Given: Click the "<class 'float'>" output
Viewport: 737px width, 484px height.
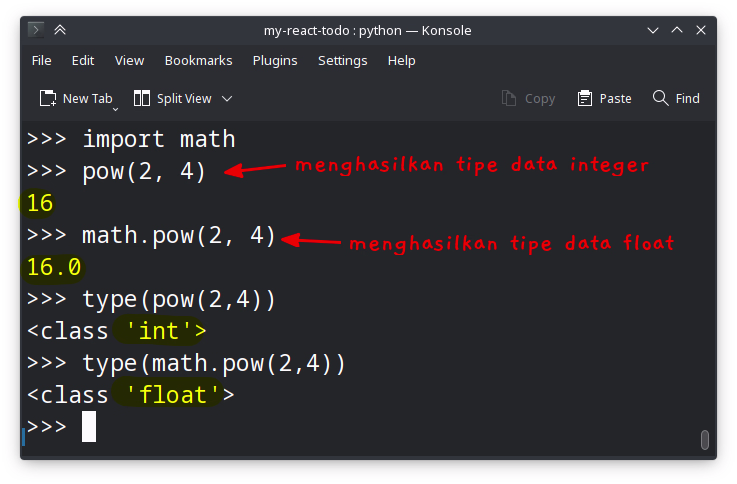Looking at the screenshot, I should (x=131, y=395).
